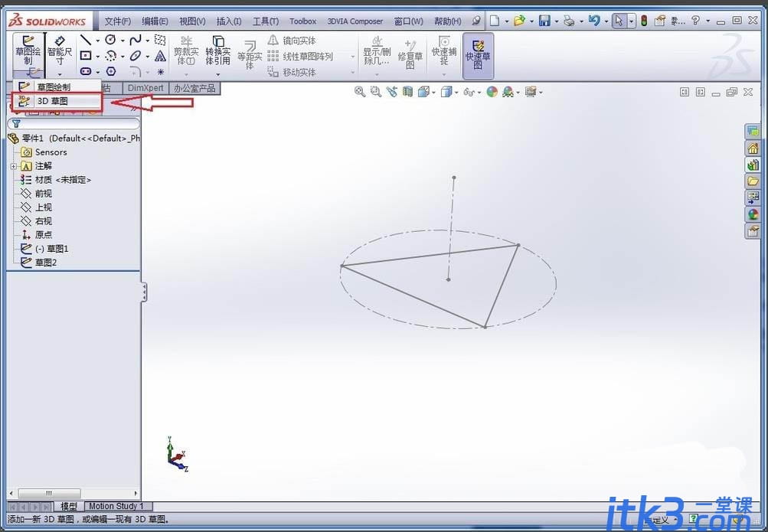Click the Options icon in top toolbar
Viewport: 768px width, 532px height.
click(x=660, y=21)
